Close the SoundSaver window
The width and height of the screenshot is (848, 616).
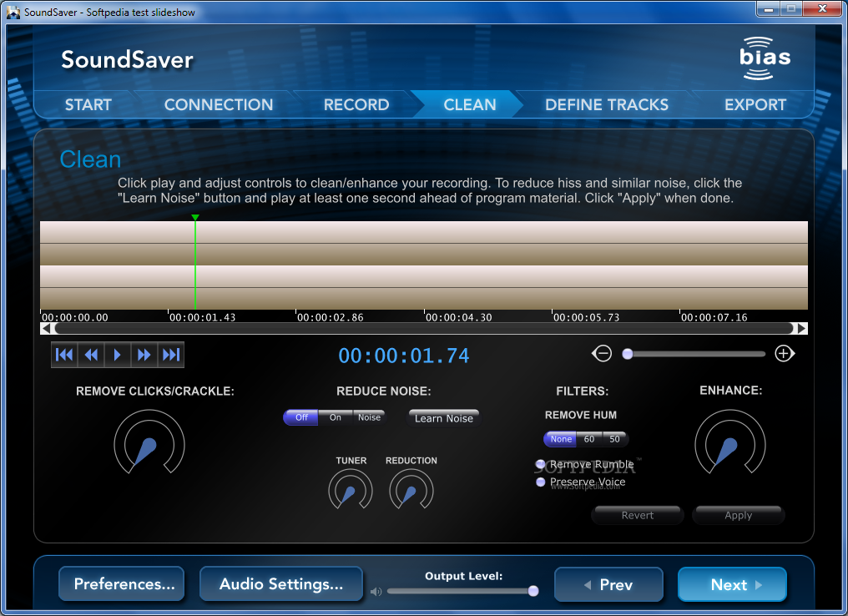click(x=822, y=9)
